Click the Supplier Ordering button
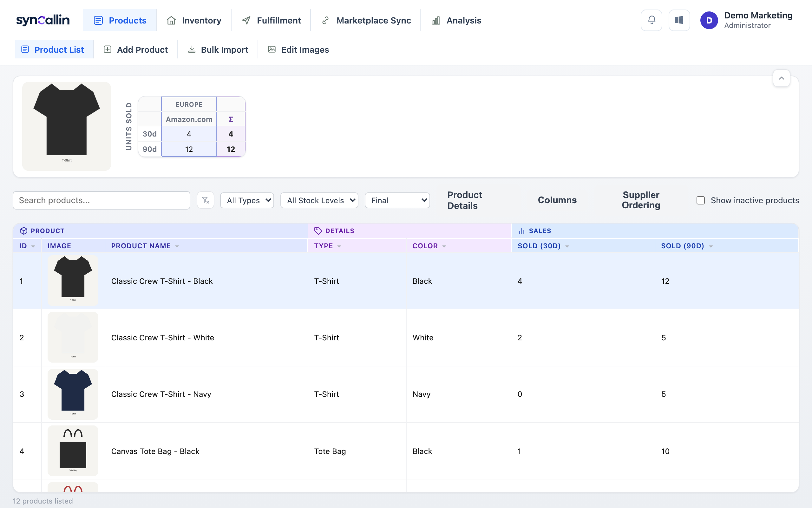The width and height of the screenshot is (812, 508). coord(641,200)
